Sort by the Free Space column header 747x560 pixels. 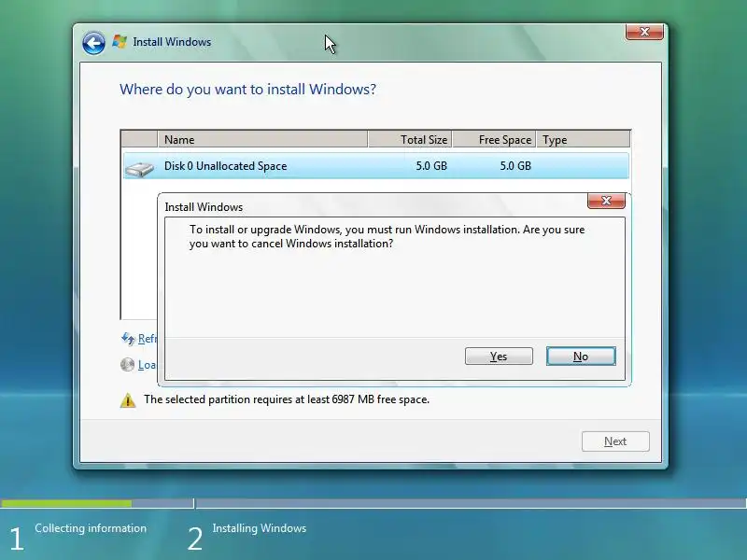coord(494,139)
